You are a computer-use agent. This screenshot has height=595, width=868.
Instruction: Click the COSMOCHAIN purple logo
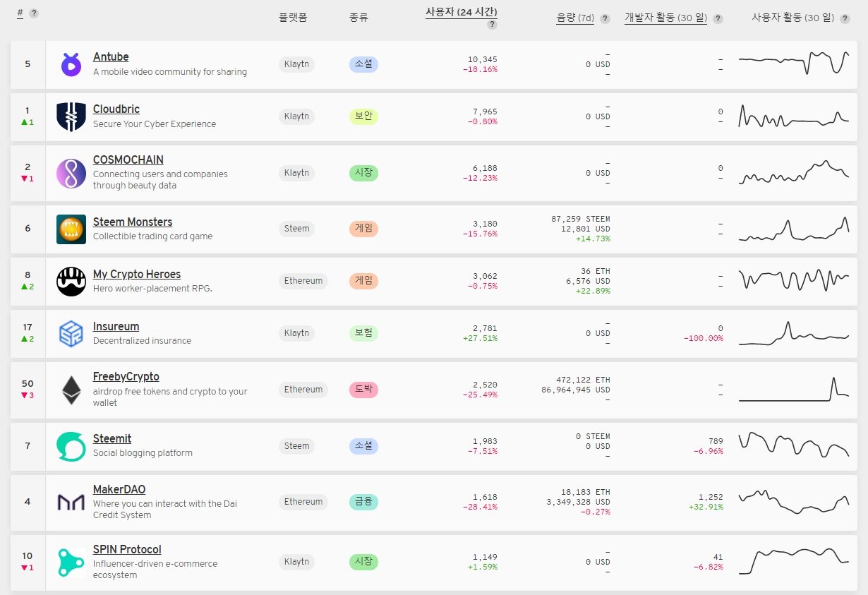[x=71, y=173]
